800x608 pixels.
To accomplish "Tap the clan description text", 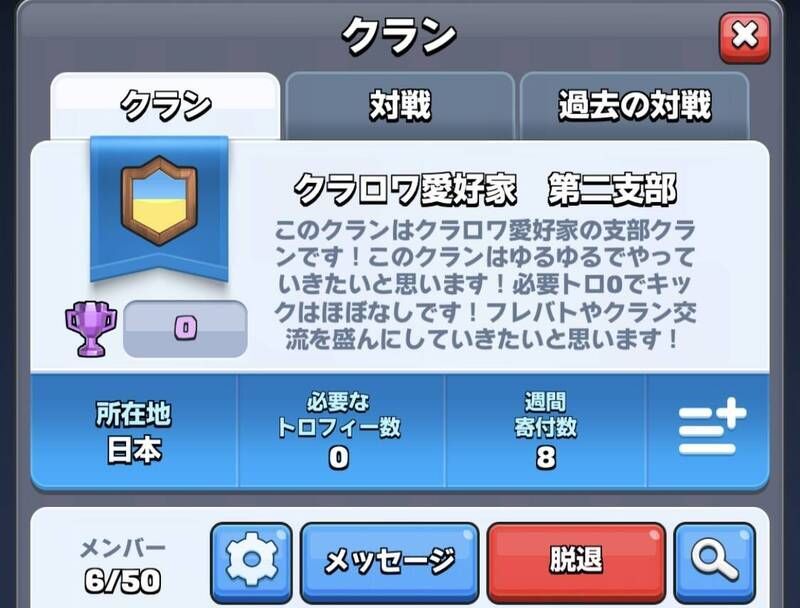I will click(x=485, y=285).
